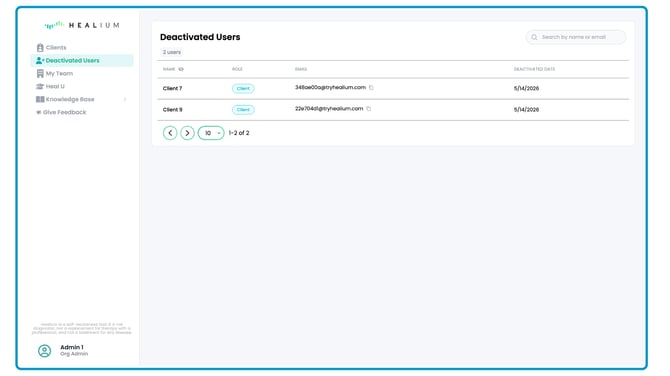Click the Give Feedback megaphone icon
670x376 pixels.
[38, 112]
